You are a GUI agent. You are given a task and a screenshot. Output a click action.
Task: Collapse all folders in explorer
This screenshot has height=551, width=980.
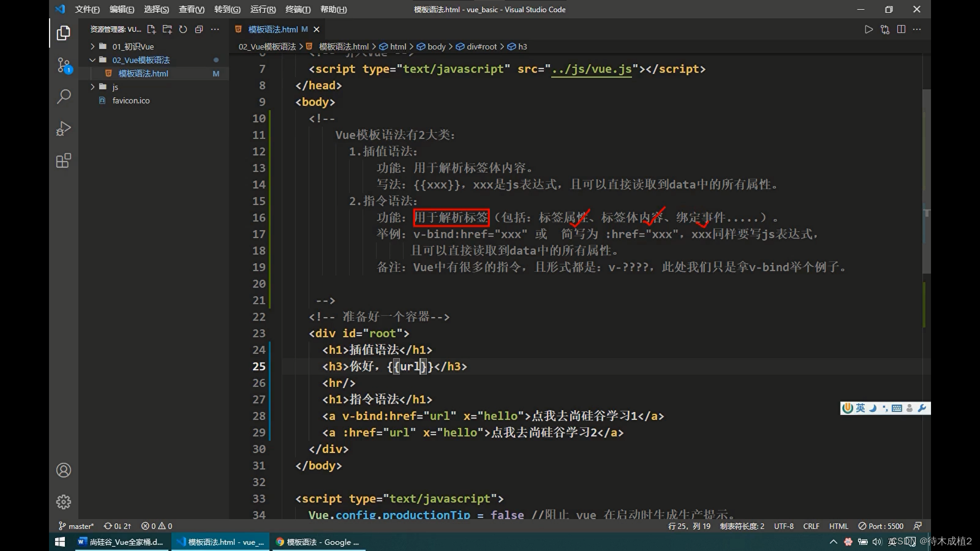(199, 29)
